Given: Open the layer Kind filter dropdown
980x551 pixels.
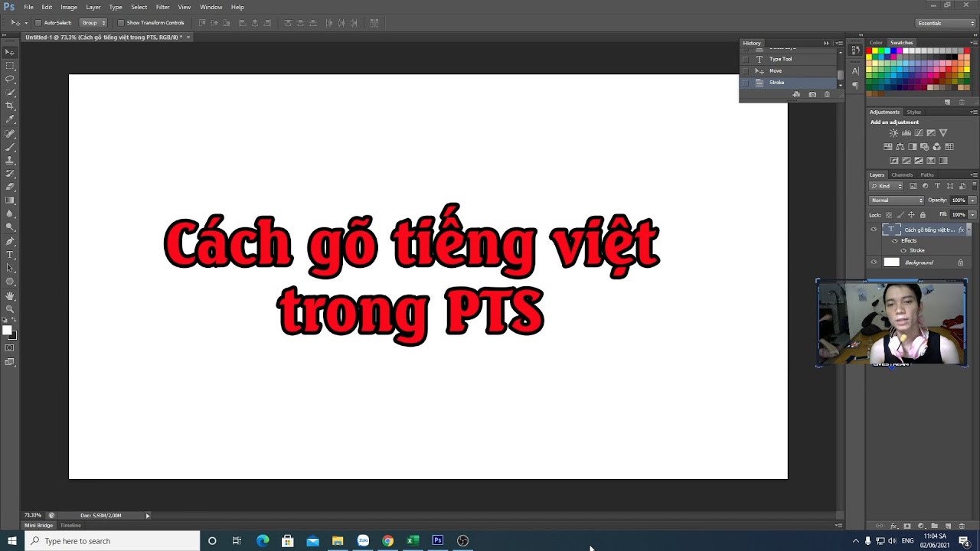Looking at the screenshot, I should pyautogui.click(x=887, y=186).
